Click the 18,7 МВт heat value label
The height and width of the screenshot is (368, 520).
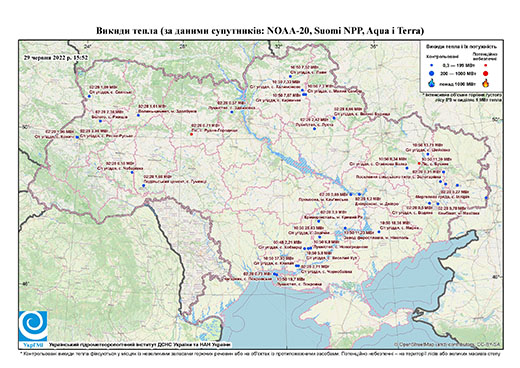(x=292, y=279)
